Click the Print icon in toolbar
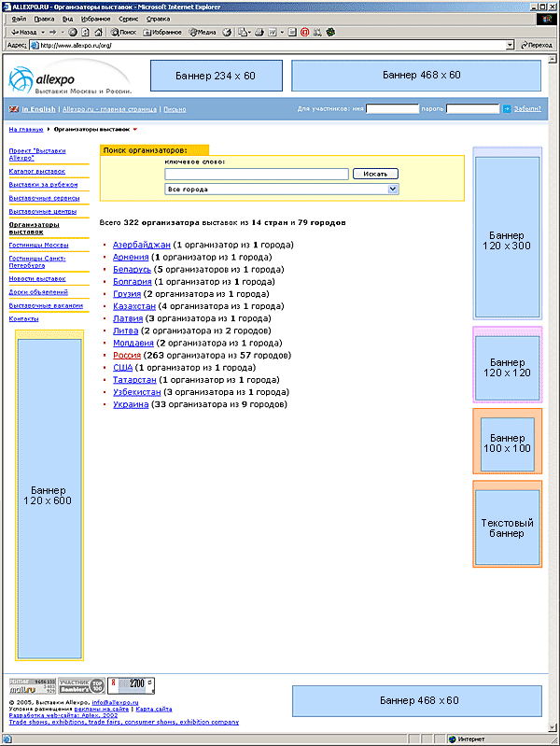The image size is (560, 746). point(259,33)
